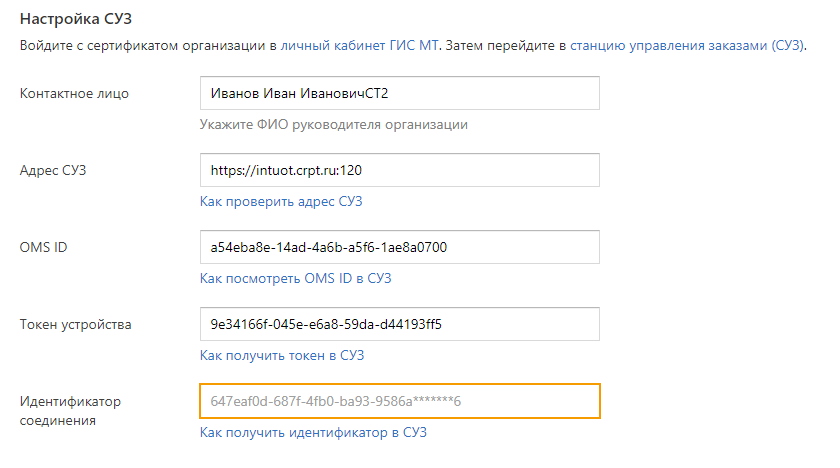Click Как посмотреть OMS ID в СУЗ

(x=296, y=279)
